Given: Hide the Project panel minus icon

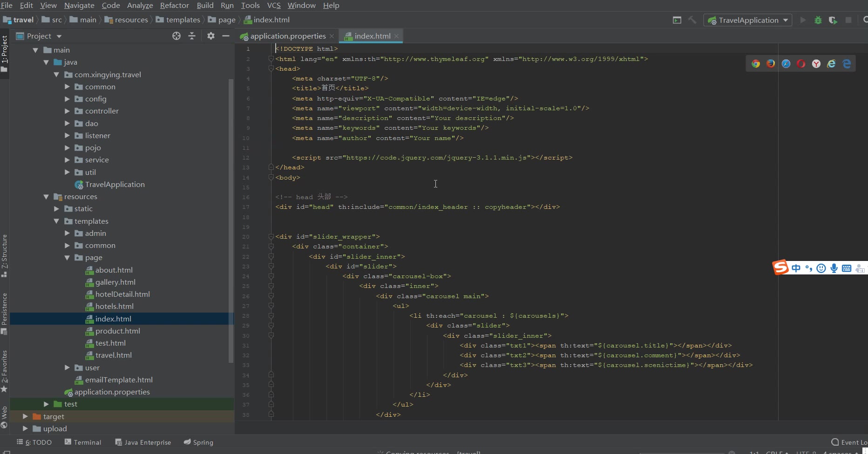Looking at the screenshot, I should [226, 36].
